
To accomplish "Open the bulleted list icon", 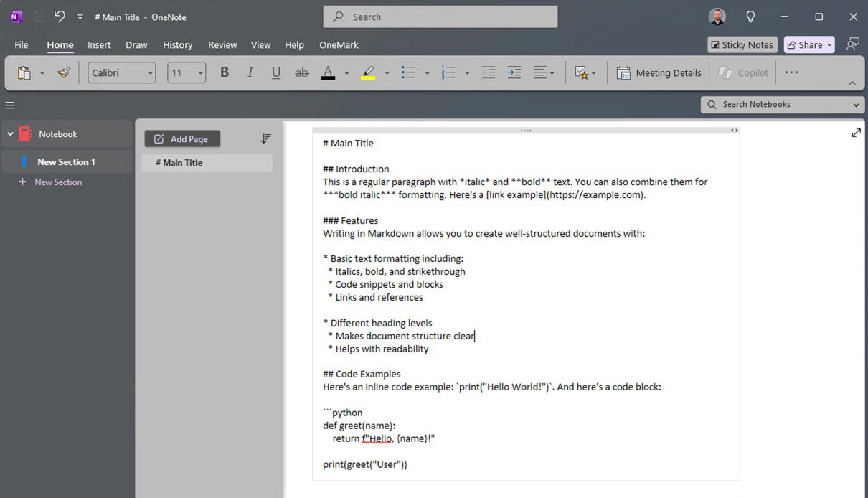I will (407, 72).
